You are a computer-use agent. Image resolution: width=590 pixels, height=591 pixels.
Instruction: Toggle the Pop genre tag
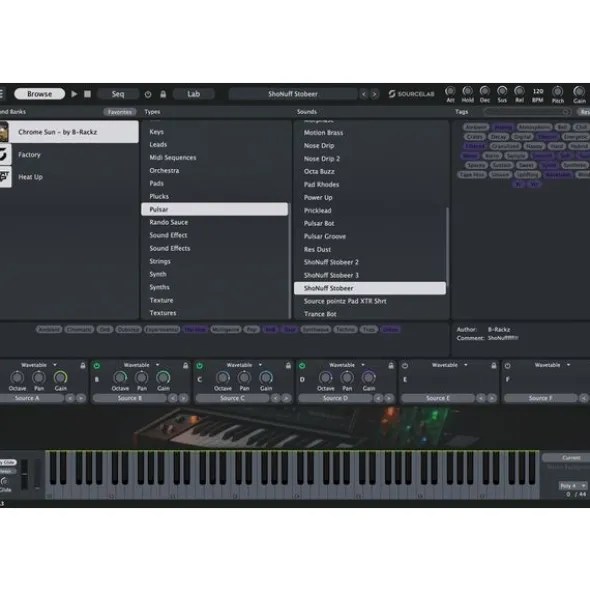point(251,330)
